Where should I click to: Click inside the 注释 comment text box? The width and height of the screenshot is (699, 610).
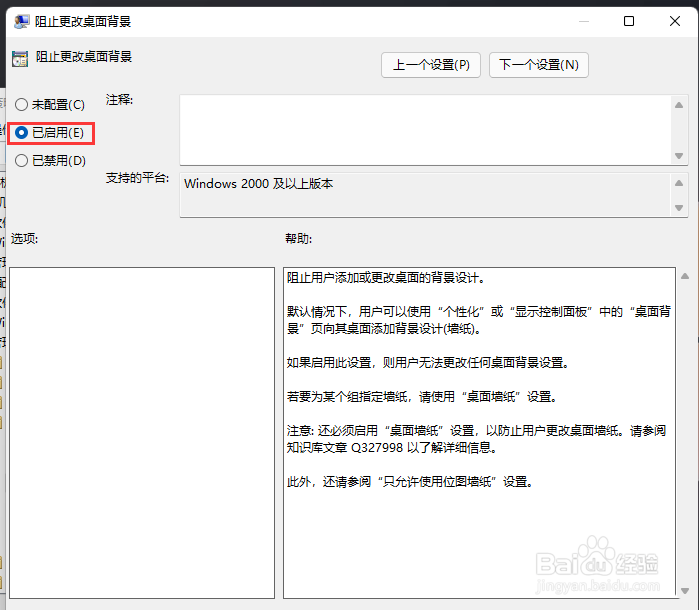(425, 130)
